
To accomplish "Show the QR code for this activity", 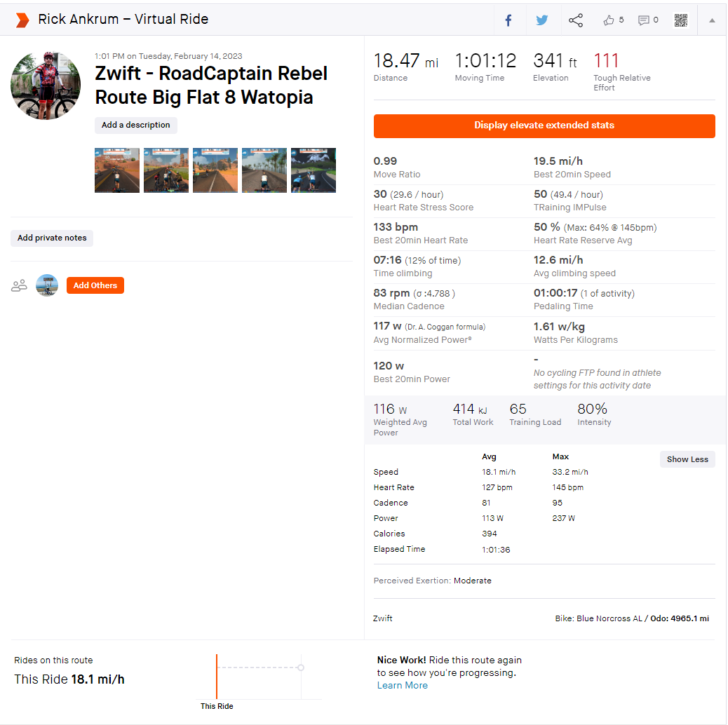I will (681, 20).
